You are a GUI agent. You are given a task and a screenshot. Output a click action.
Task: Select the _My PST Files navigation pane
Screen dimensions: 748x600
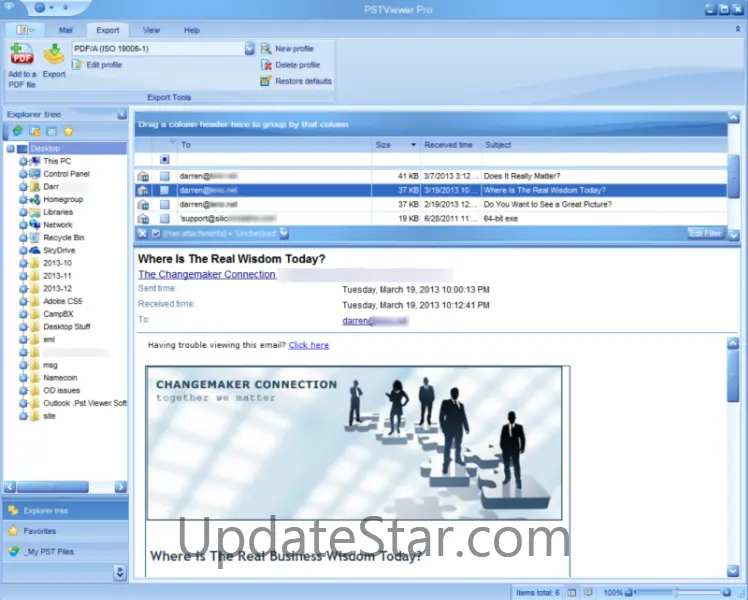(65, 552)
